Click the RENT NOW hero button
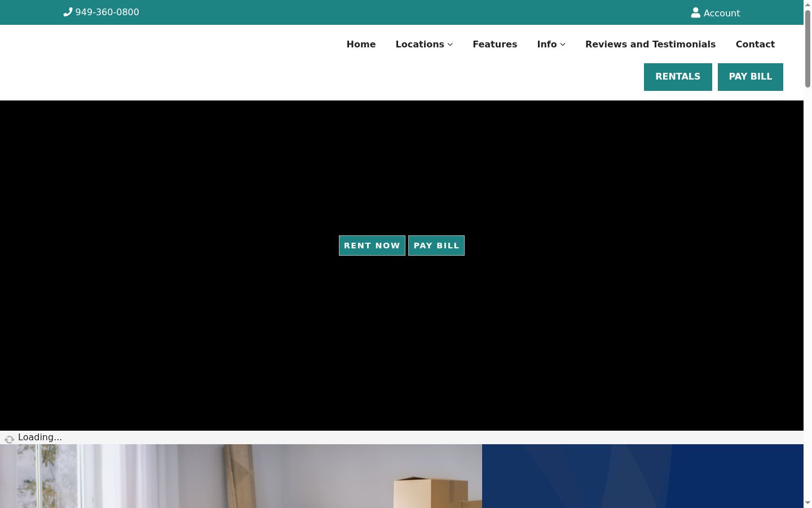812x508 pixels. click(x=372, y=246)
